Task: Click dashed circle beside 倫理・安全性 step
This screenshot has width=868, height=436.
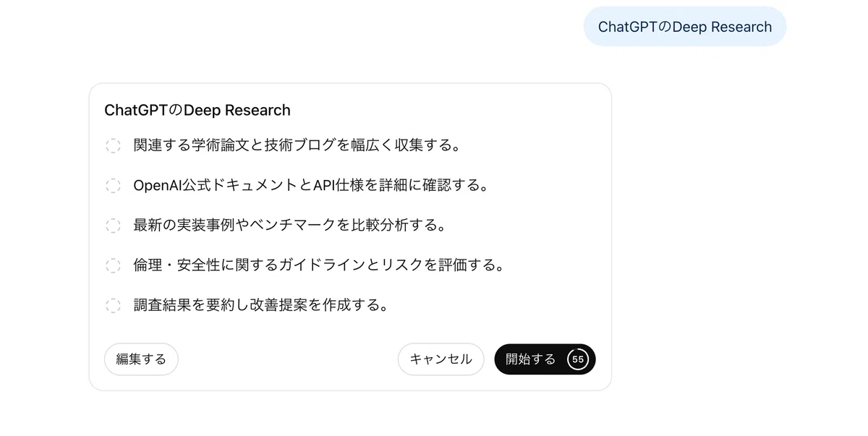Action: point(113,265)
